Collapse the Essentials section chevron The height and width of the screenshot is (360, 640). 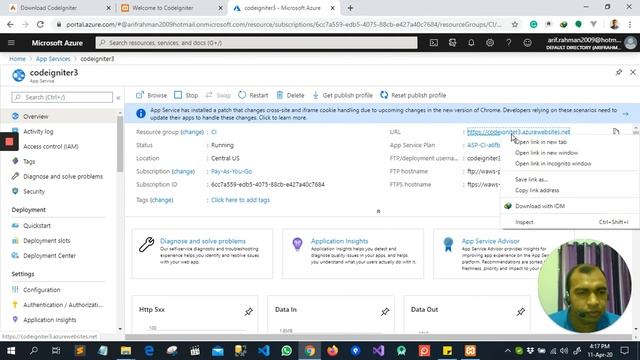pos(378,211)
